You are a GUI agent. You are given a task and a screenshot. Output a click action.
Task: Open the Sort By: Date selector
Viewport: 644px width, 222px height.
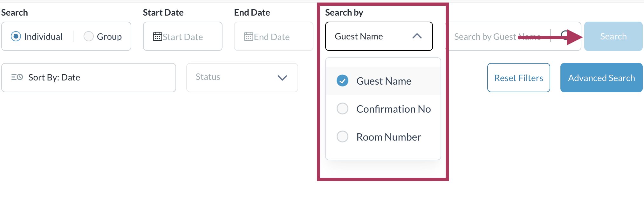point(89,78)
